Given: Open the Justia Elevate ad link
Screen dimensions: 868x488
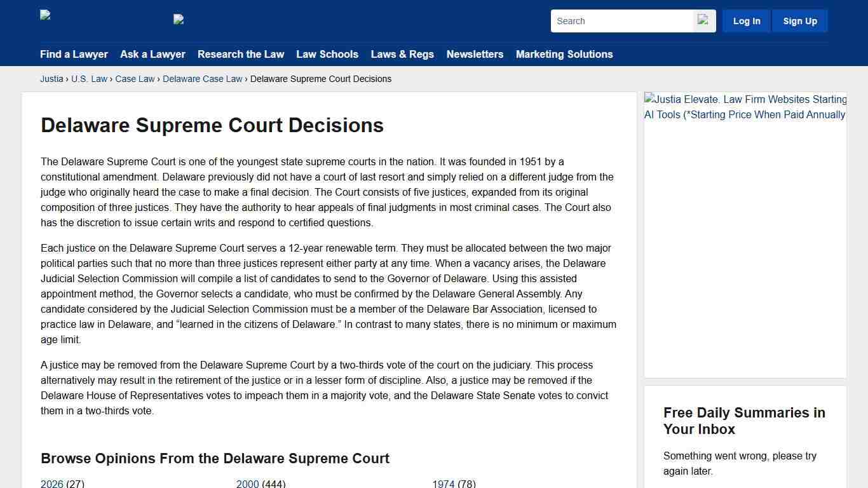Looking at the screenshot, I should point(745,107).
